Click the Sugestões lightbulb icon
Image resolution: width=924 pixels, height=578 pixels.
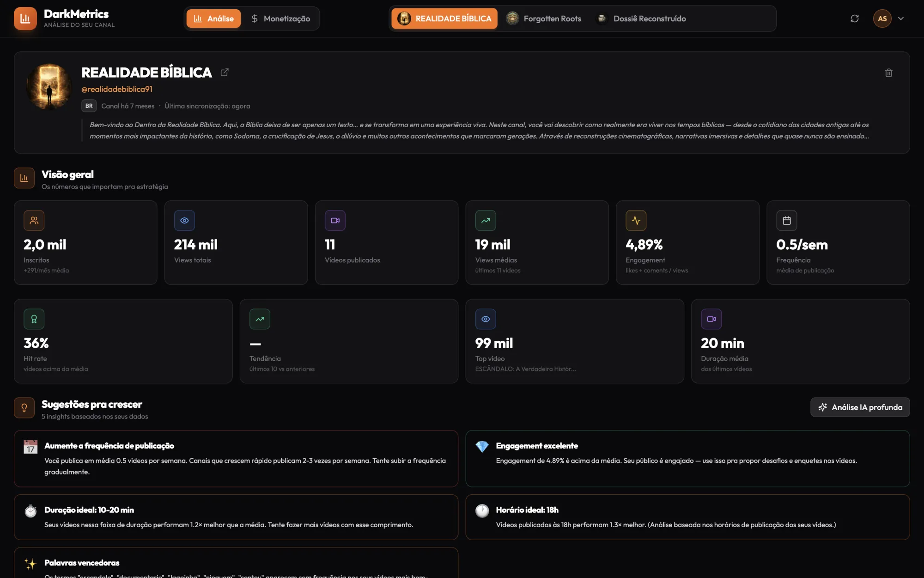24,408
